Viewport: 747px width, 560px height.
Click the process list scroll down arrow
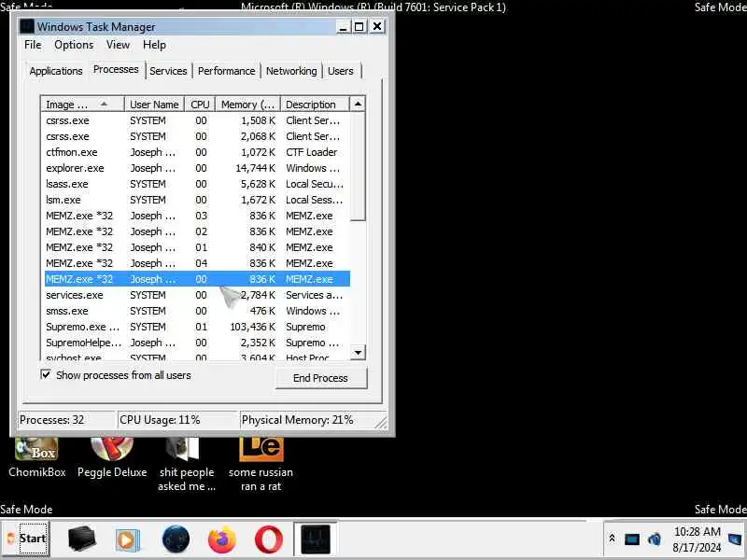(358, 353)
